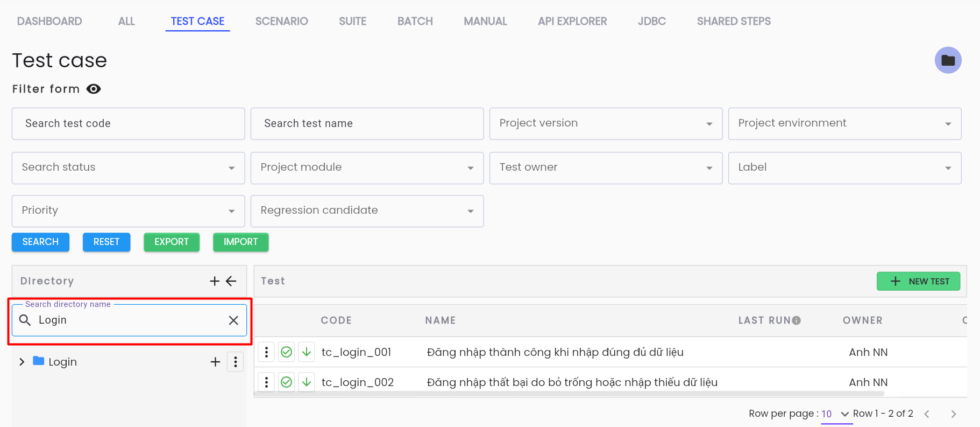The height and width of the screenshot is (427, 980).
Task: Open the Login directory three-dot menu
Action: coord(236,362)
